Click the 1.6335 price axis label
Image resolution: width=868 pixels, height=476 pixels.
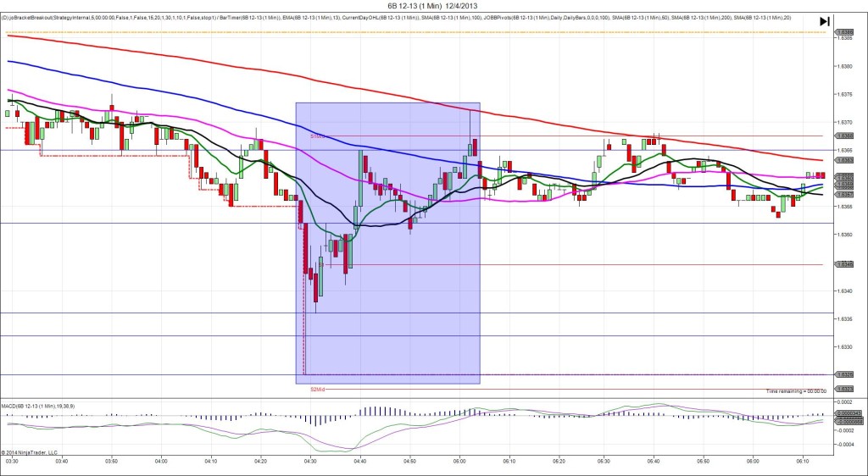click(844, 319)
